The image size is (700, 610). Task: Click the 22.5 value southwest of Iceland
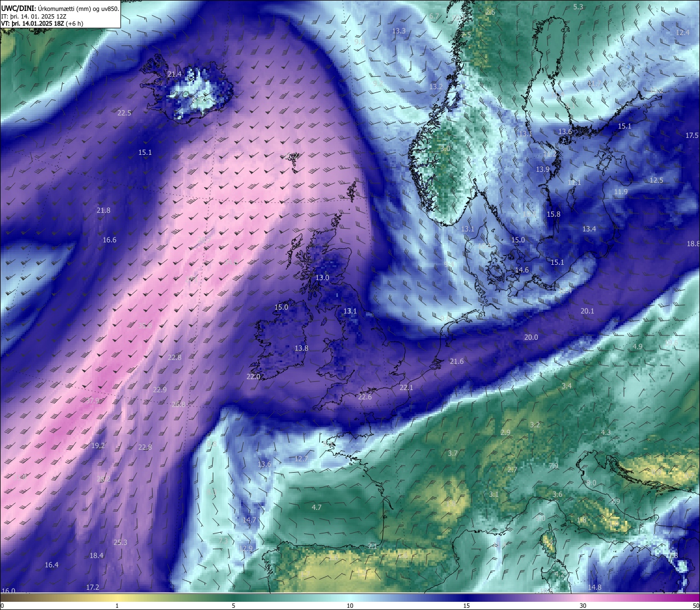[x=125, y=113]
